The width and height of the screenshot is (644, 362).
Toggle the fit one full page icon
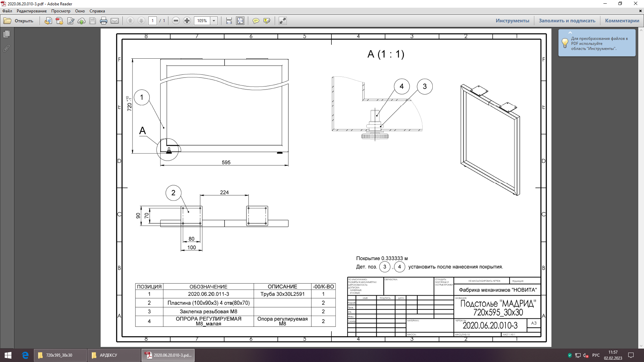point(240,21)
